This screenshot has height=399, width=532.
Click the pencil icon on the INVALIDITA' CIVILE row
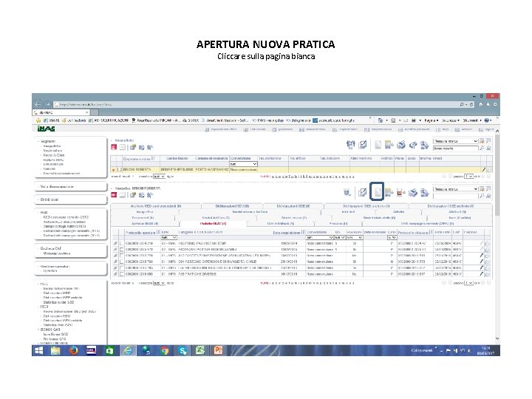481,262
